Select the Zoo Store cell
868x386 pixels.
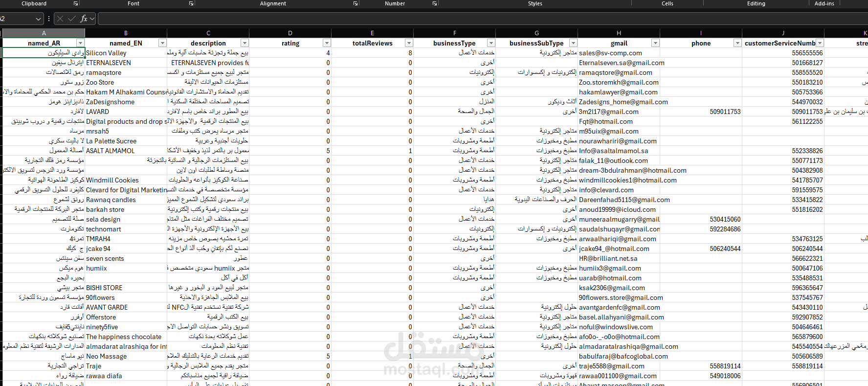[x=126, y=82]
